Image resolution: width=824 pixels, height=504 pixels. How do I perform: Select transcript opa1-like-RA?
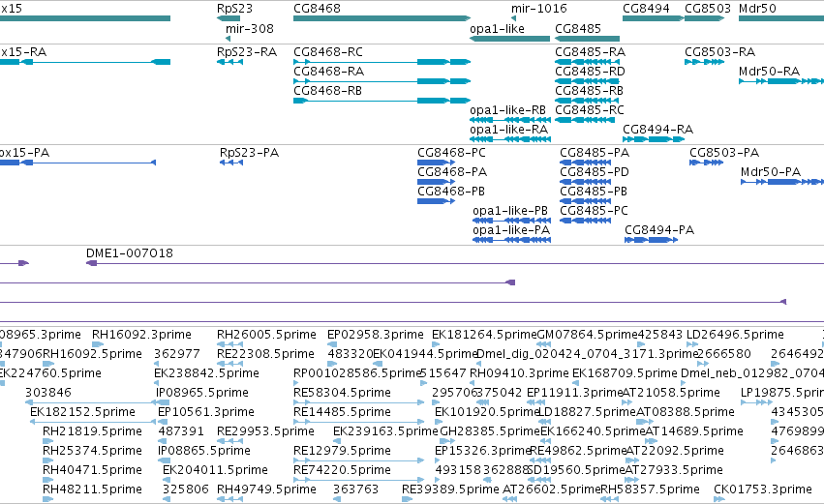pos(508,130)
